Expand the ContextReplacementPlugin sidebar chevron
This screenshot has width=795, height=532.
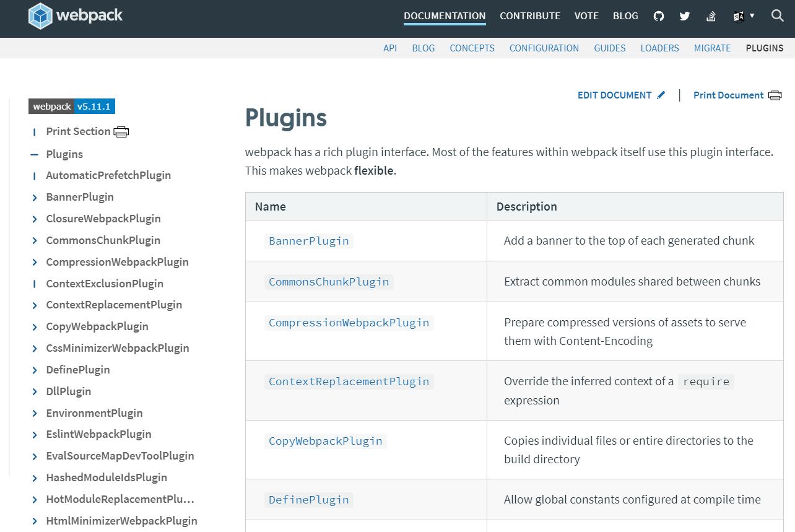coord(35,305)
